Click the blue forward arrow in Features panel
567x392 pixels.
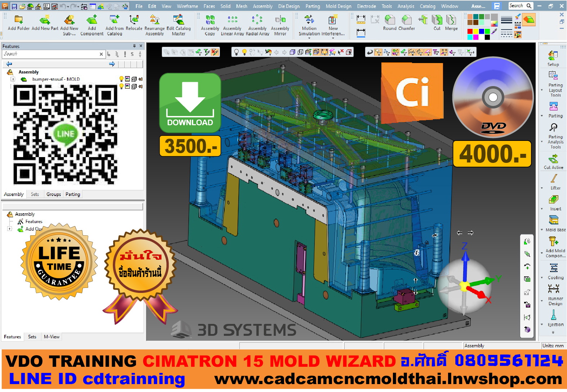click(x=112, y=64)
